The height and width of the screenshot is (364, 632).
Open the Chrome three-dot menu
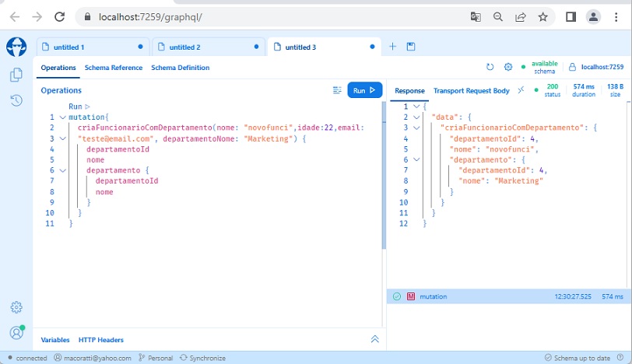(616, 17)
